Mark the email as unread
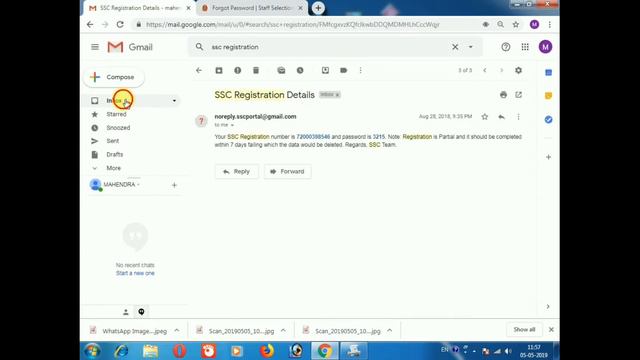This screenshot has height=360, width=640. tap(281, 70)
